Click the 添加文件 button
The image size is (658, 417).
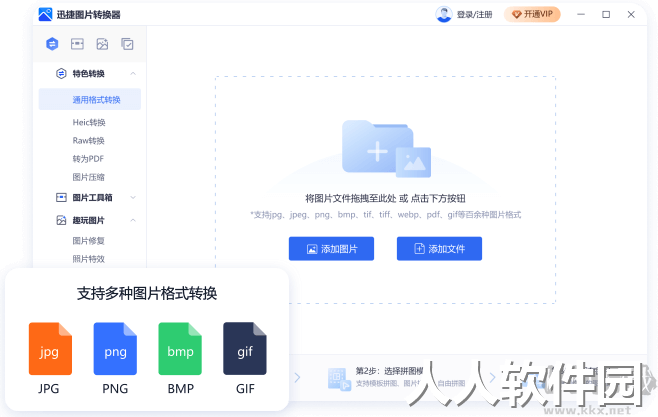pos(439,249)
